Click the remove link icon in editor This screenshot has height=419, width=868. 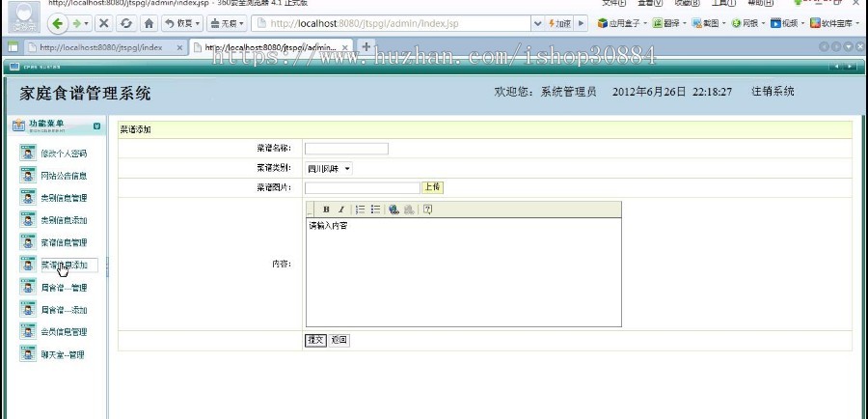click(x=409, y=209)
